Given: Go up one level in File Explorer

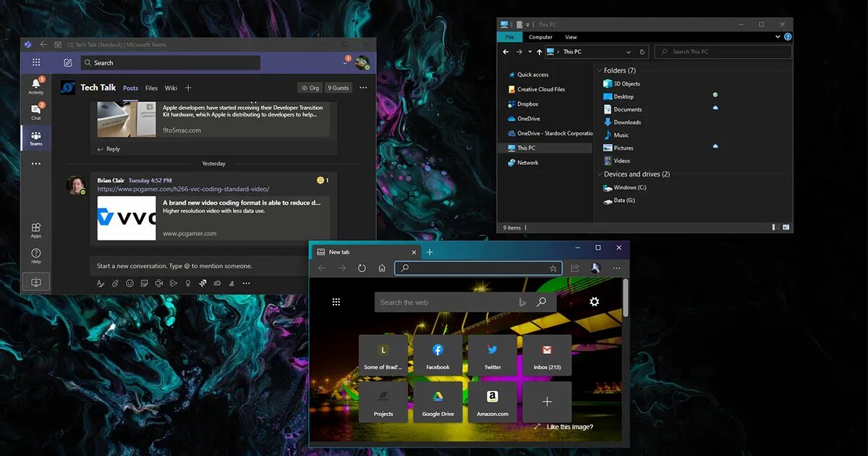Looking at the screenshot, I should coord(539,52).
